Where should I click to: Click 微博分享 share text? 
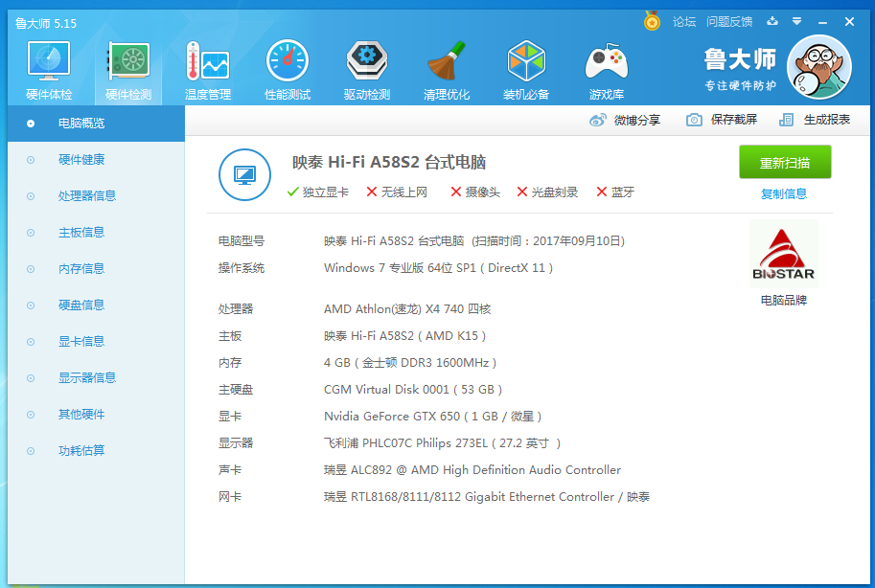(636, 120)
